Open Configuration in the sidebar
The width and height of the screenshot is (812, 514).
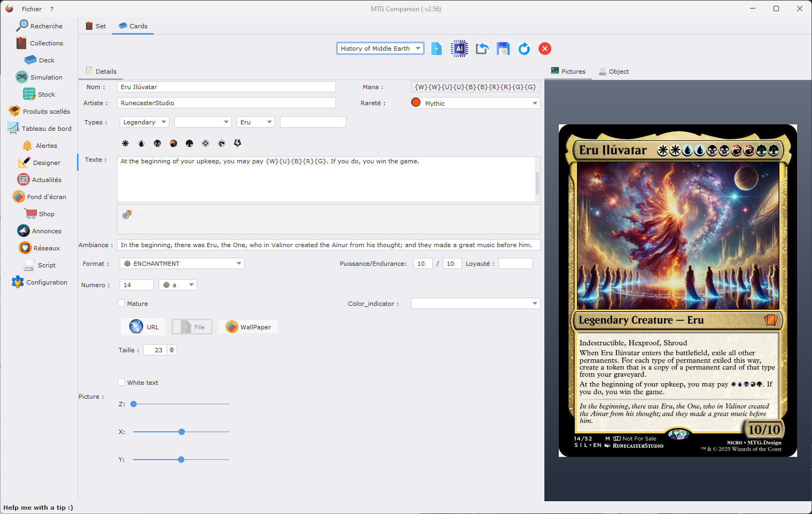point(40,282)
